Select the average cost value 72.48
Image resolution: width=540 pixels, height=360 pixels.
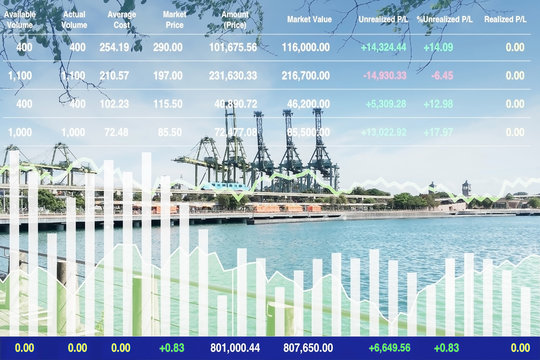(x=117, y=132)
